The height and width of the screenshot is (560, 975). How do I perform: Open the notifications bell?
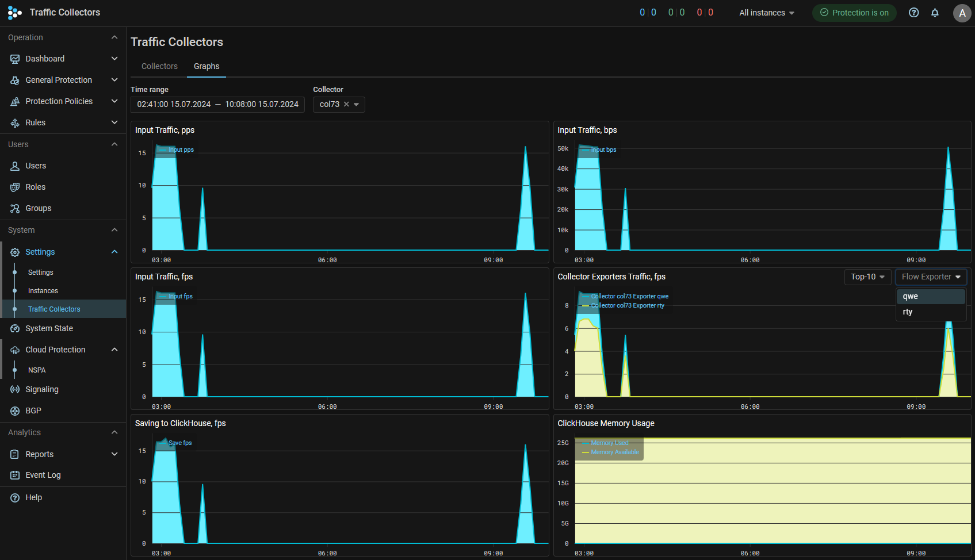point(935,13)
